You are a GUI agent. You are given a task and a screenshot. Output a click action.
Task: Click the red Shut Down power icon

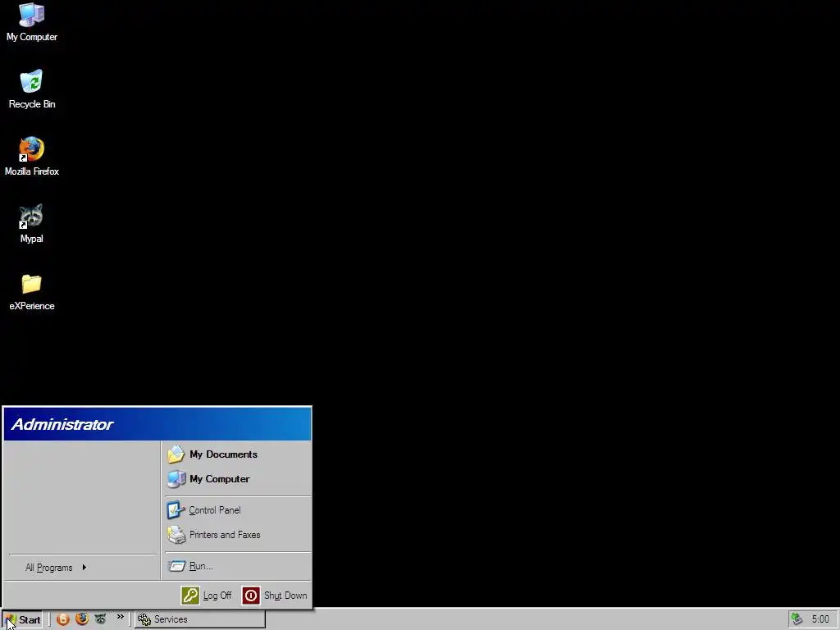coord(251,596)
